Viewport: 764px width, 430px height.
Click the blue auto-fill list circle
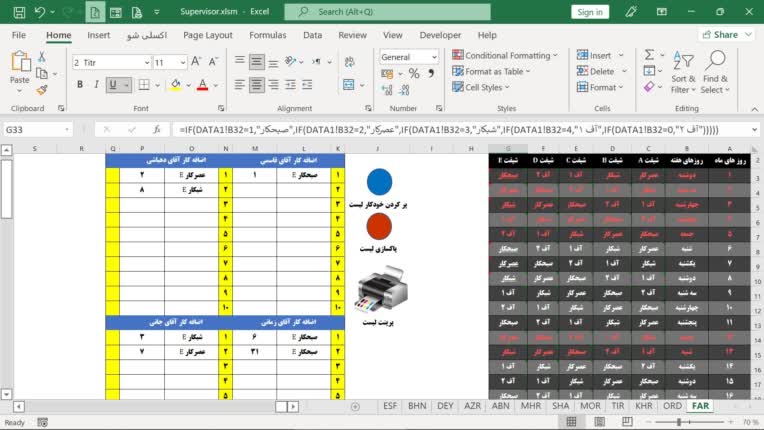click(379, 182)
